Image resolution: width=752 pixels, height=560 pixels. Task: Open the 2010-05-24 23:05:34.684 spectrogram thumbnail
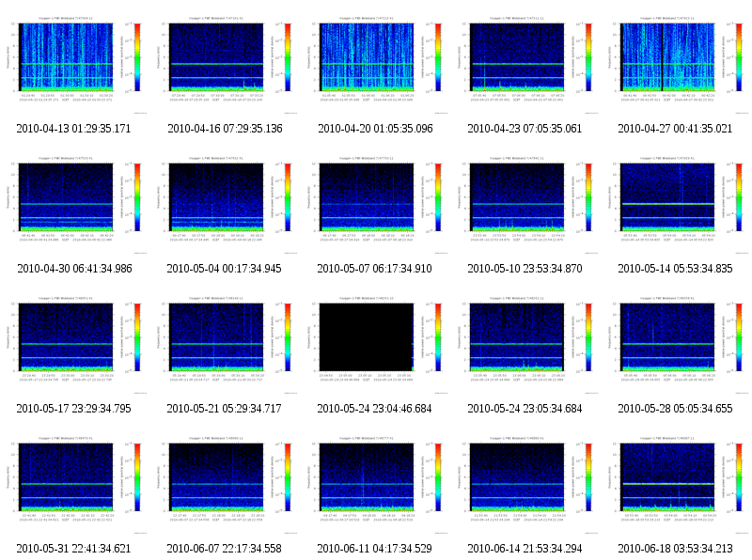tap(525, 344)
